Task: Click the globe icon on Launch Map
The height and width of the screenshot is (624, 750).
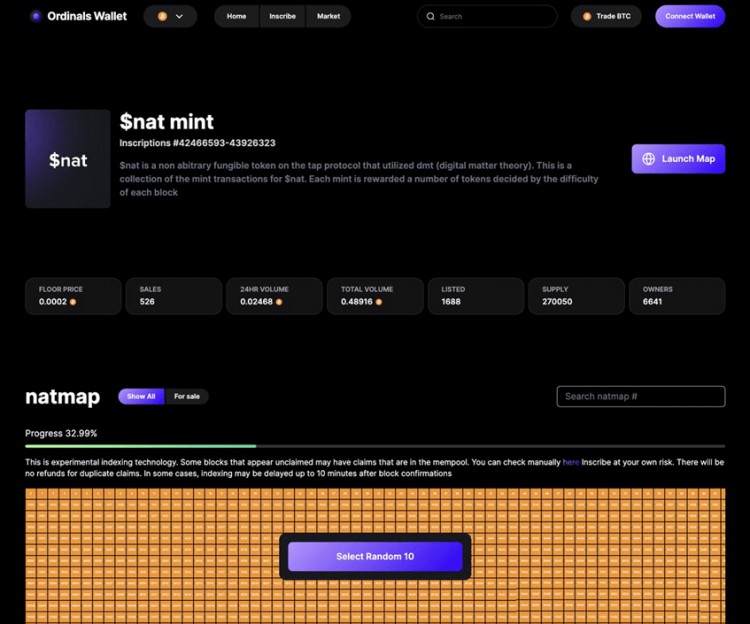Action: tap(648, 159)
